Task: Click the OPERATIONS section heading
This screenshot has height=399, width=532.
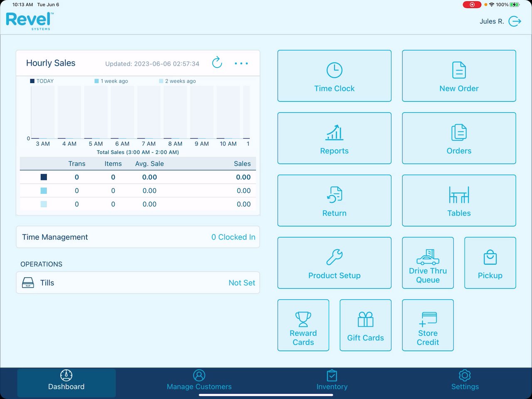Action: (x=41, y=264)
